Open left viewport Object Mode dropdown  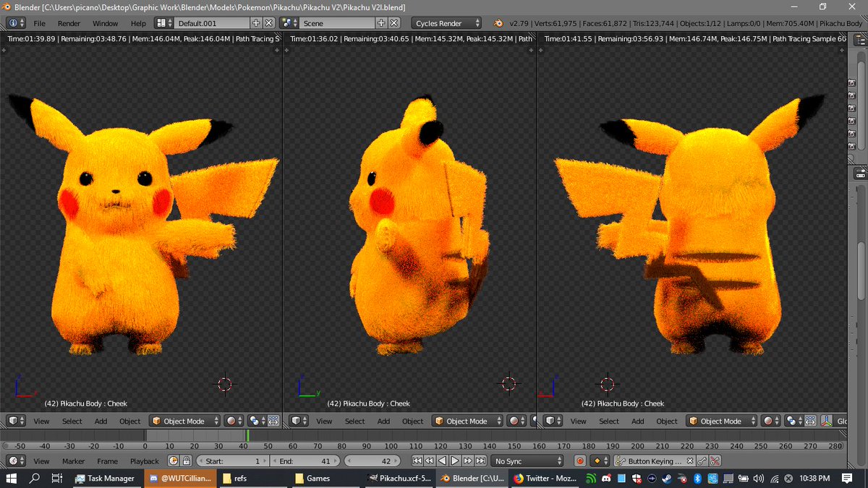click(x=184, y=421)
